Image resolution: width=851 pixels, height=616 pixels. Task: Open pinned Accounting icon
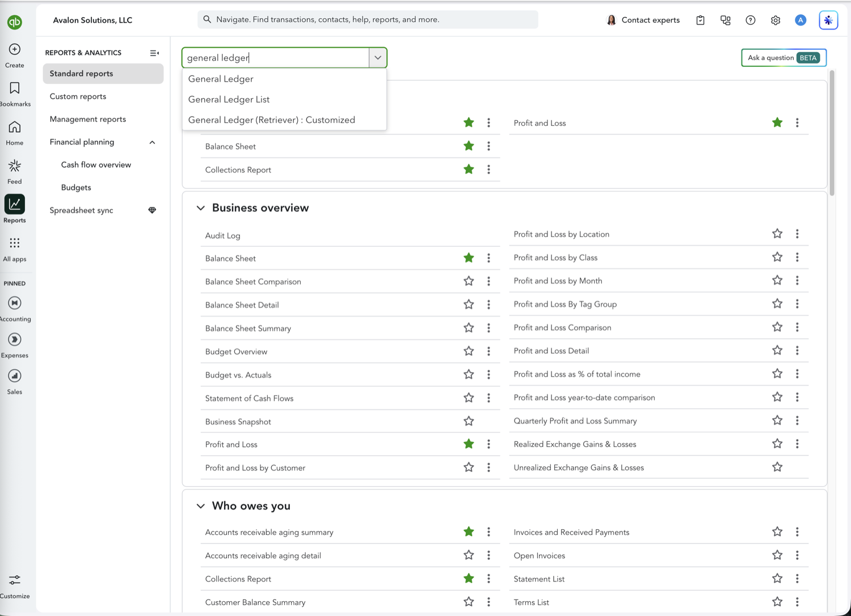pyautogui.click(x=15, y=303)
